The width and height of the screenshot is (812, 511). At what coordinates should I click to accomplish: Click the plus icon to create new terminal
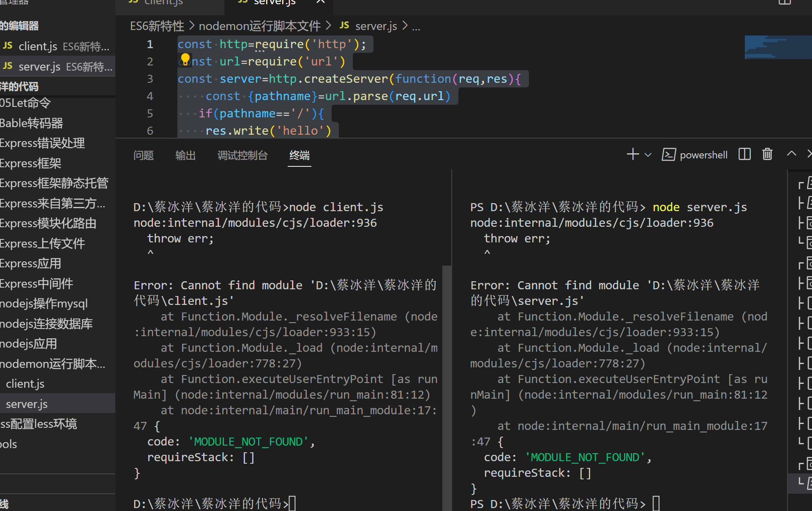click(632, 154)
